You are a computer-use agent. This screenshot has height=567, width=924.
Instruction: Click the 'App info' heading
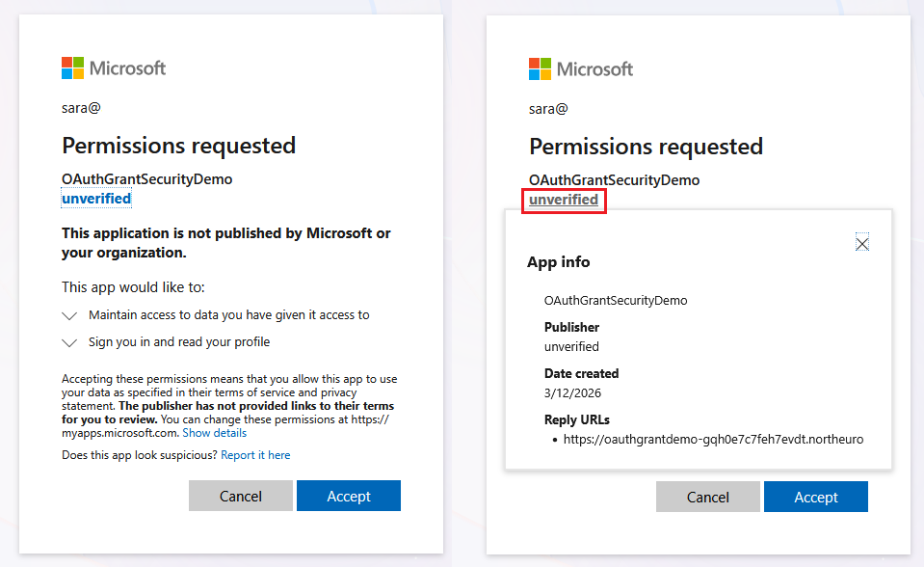click(559, 262)
